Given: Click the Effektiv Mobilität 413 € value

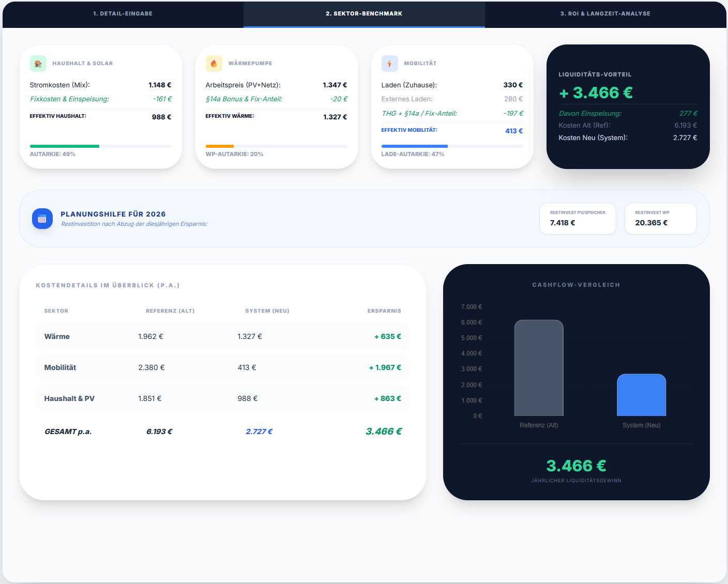Looking at the screenshot, I should coord(514,131).
